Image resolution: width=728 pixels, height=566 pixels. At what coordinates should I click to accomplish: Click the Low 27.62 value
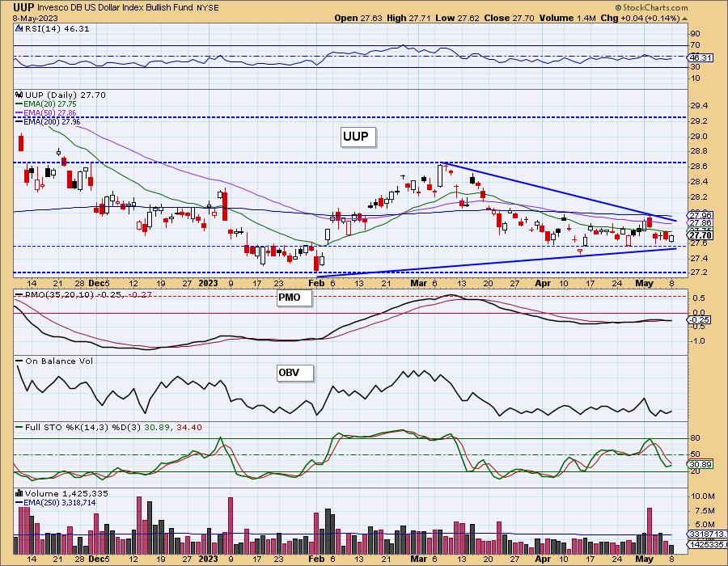(458, 18)
